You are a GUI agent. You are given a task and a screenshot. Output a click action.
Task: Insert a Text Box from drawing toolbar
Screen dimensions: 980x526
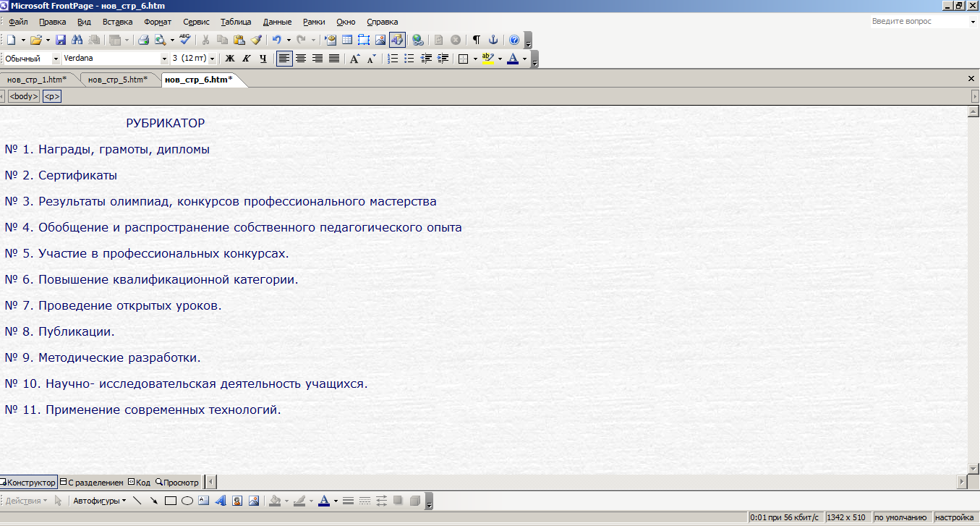[x=204, y=501]
